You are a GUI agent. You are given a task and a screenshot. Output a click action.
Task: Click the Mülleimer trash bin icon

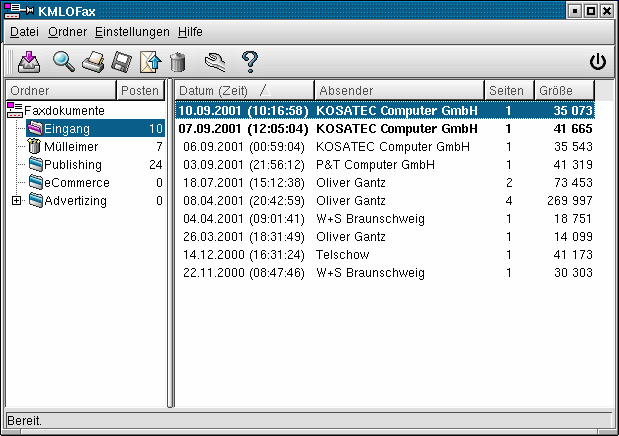[34, 147]
